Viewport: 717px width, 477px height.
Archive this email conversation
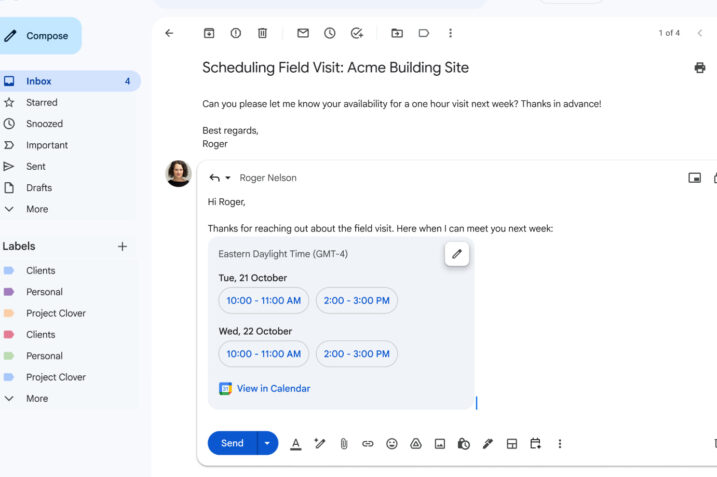[209, 33]
